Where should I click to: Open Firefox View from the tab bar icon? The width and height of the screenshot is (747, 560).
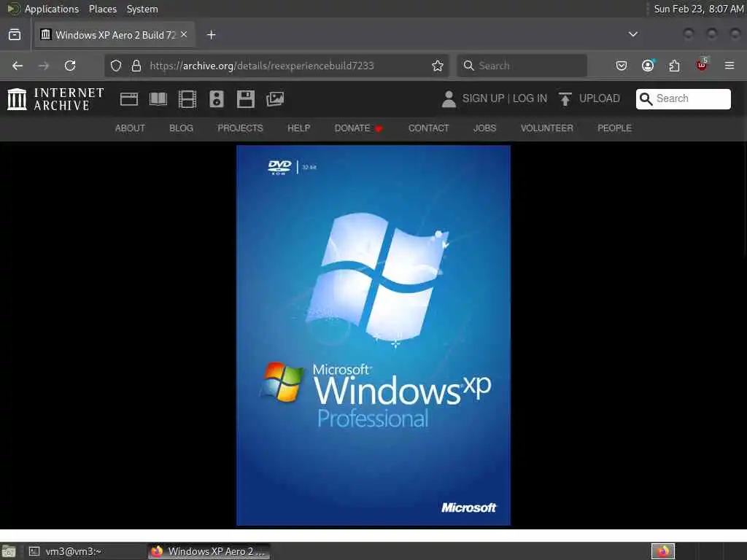point(15,35)
